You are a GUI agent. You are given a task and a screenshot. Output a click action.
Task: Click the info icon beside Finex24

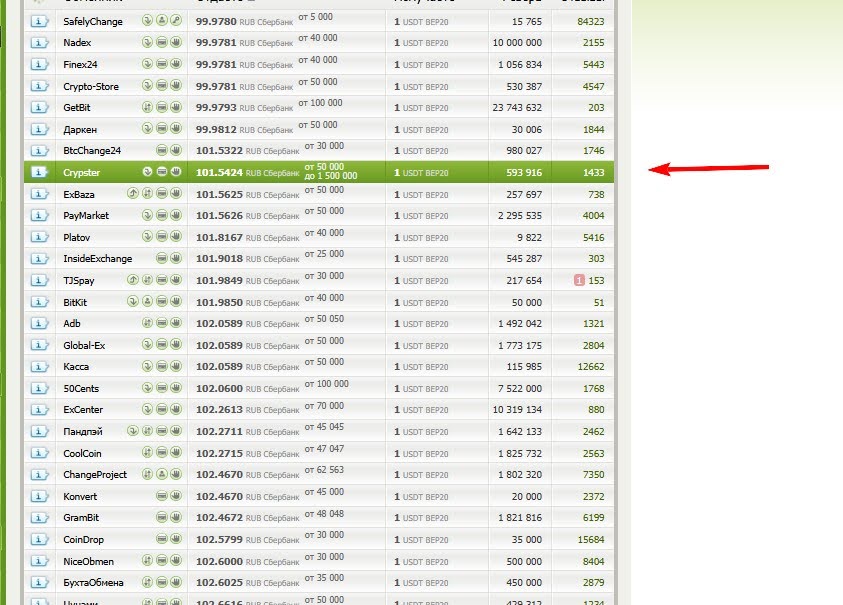tap(39, 65)
